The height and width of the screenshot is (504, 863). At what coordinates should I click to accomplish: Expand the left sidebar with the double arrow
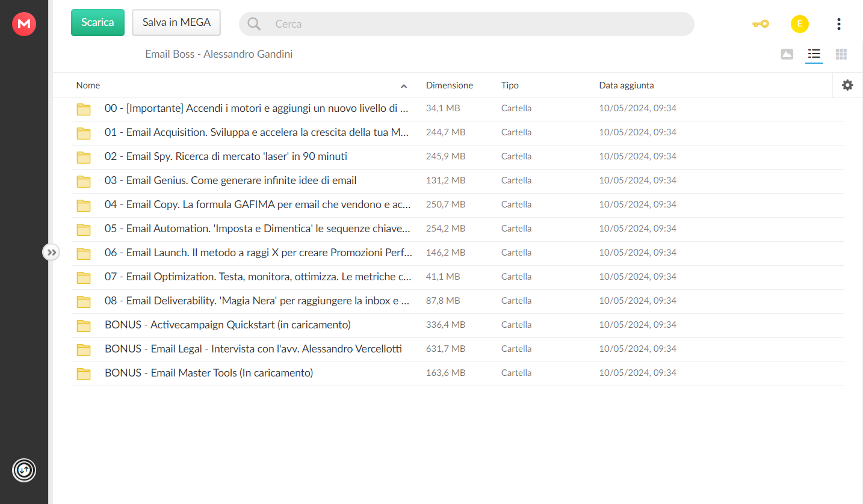point(52,252)
